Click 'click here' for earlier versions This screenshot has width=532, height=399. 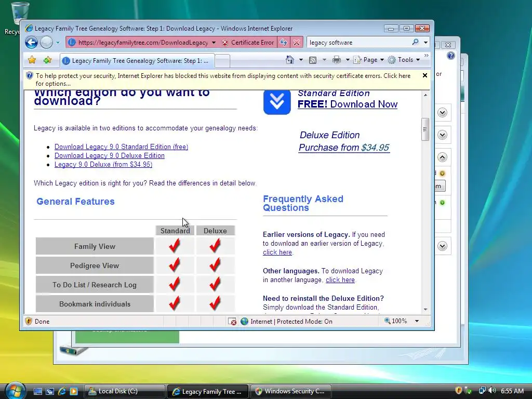click(x=277, y=252)
